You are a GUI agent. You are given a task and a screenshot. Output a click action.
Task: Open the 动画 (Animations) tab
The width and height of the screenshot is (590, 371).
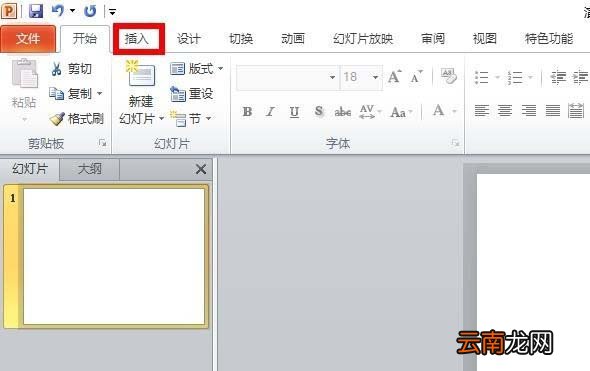(x=293, y=38)
